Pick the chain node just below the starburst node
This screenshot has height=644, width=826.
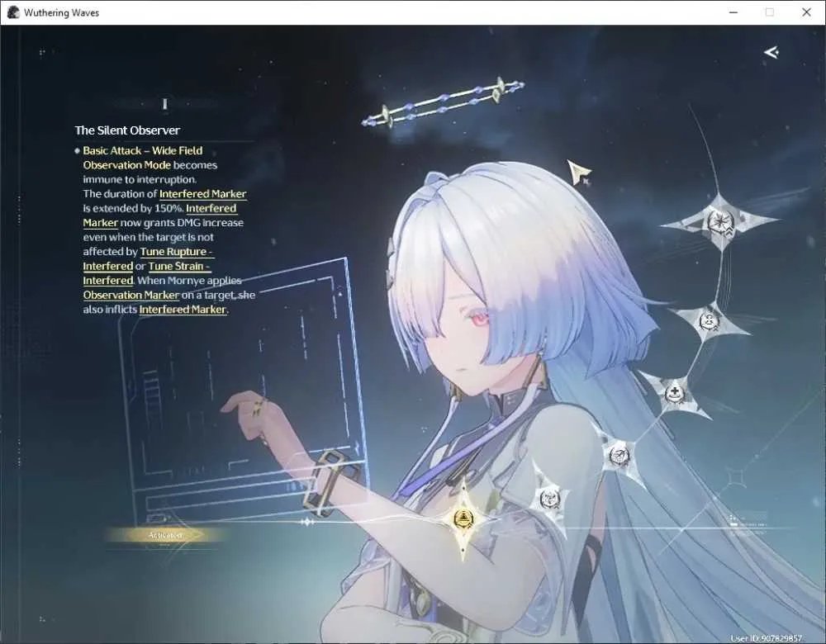click(x=709, y=320)
